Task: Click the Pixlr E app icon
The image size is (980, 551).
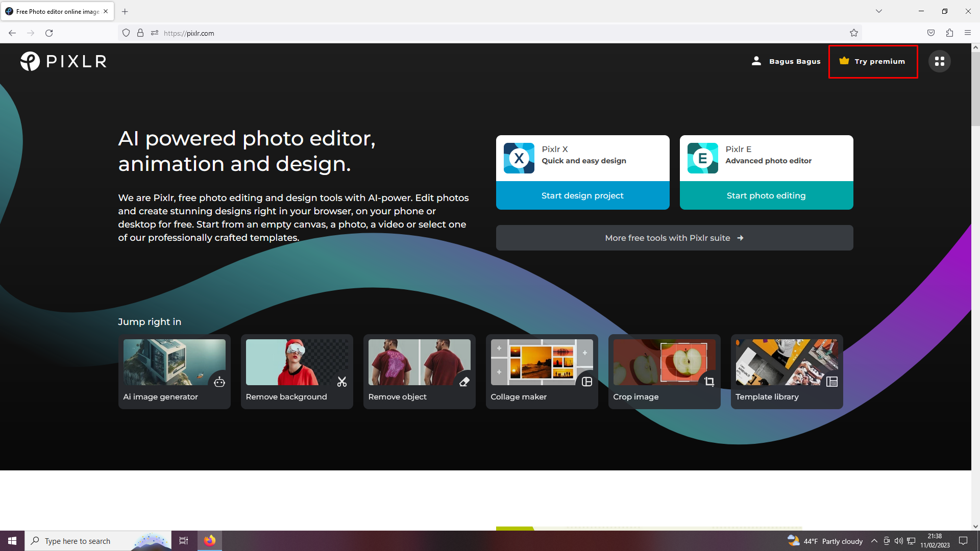Action: pos(702,158)
